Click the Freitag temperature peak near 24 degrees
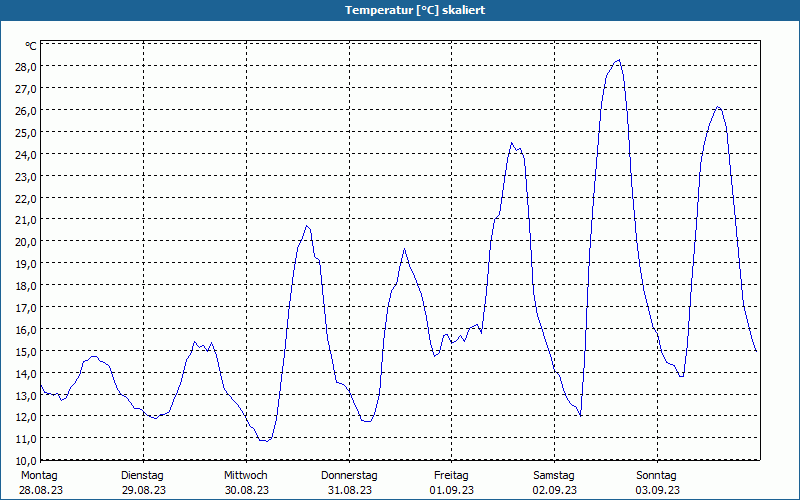This screenshot has width=800, height=500. coord(511,143)
